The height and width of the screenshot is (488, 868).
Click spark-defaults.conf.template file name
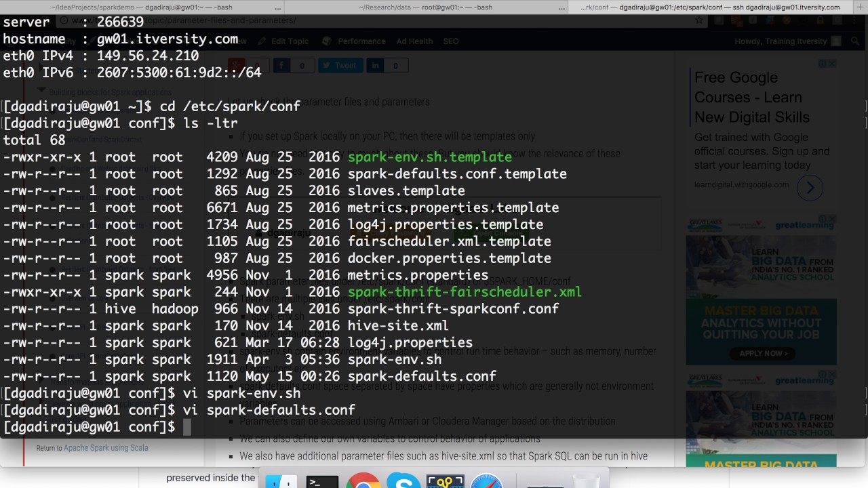[457, 174]
